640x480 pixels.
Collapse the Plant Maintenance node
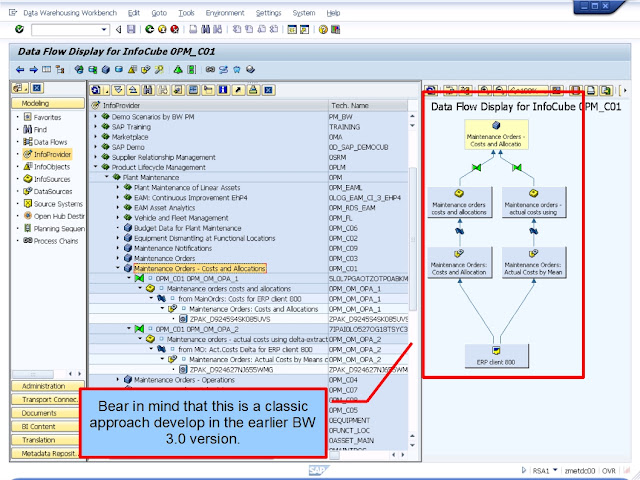coord(107,177)
